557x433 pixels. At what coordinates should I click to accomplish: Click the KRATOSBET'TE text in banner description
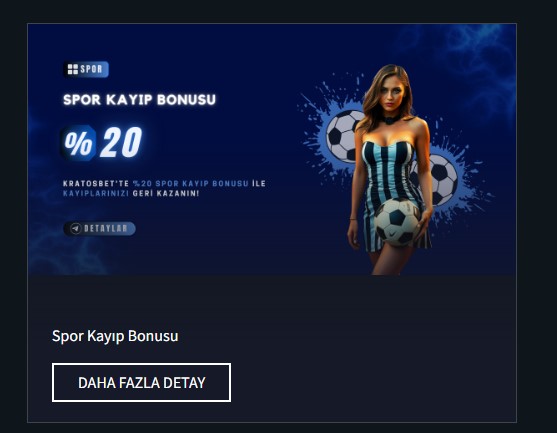pyautogui.click(x=96, y=184)
